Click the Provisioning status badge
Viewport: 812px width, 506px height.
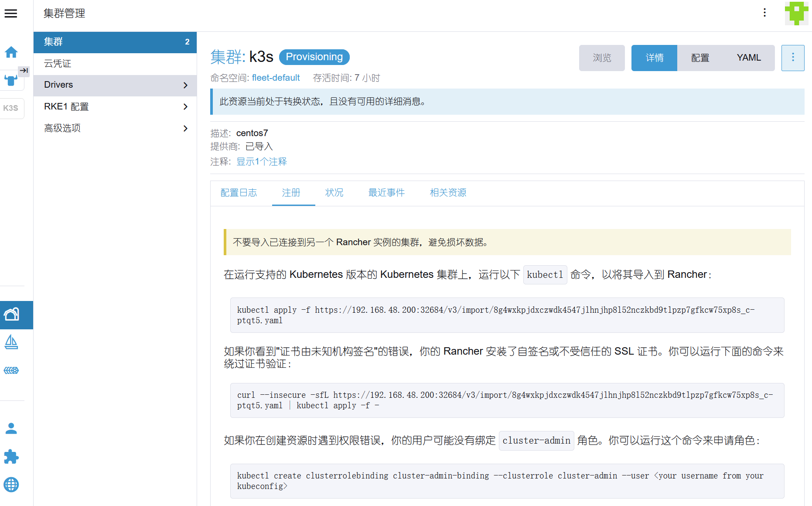[x=314, y=57]
